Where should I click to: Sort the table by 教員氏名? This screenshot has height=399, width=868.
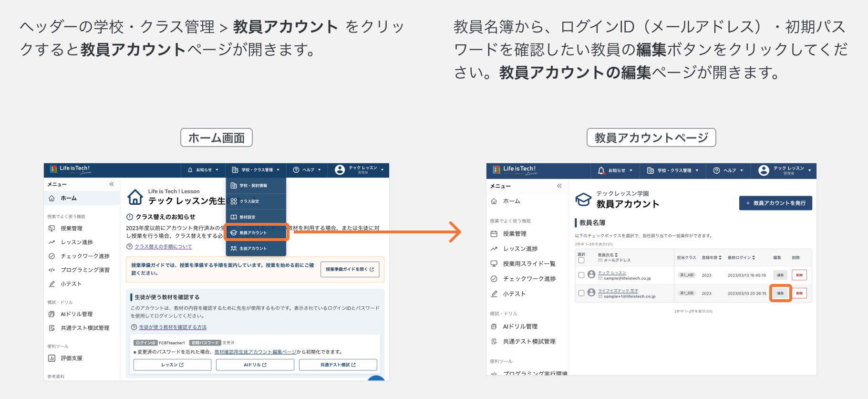click(x=608, y=255)
